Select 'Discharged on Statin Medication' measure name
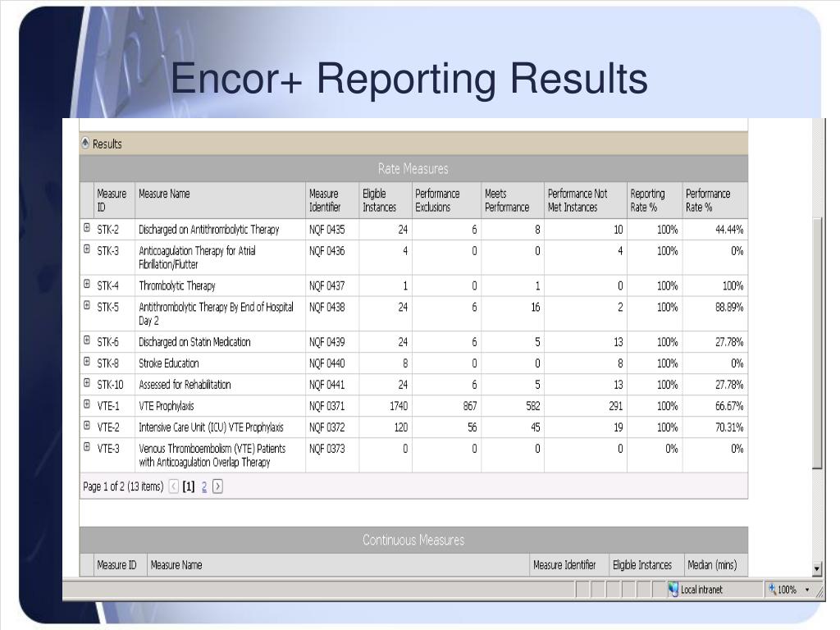This screenshot has height=630, width=840. 194,342
